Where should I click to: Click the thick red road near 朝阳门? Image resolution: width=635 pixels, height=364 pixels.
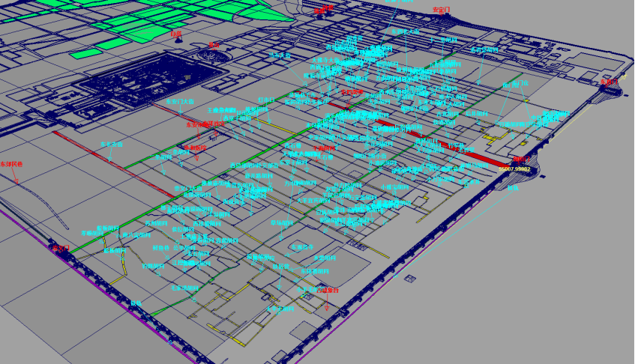click(x=480, y=152)
